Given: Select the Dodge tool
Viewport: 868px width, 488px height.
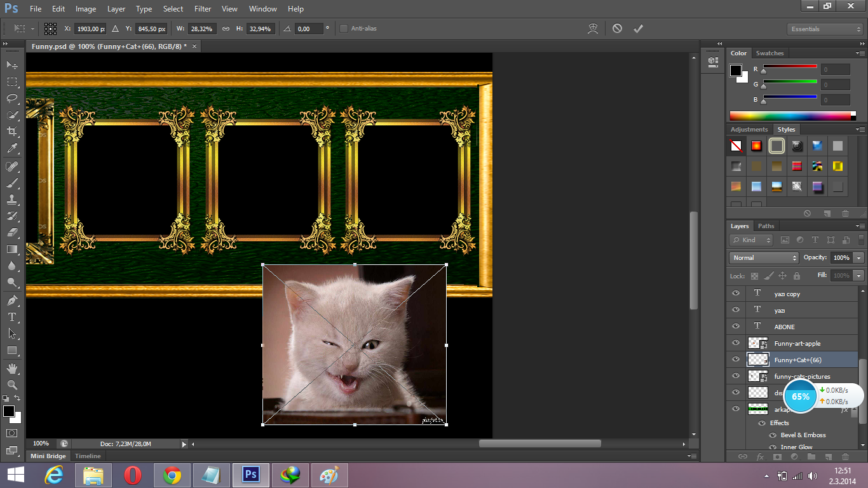Looking at the screenshot, I should [x=12, y=282].
